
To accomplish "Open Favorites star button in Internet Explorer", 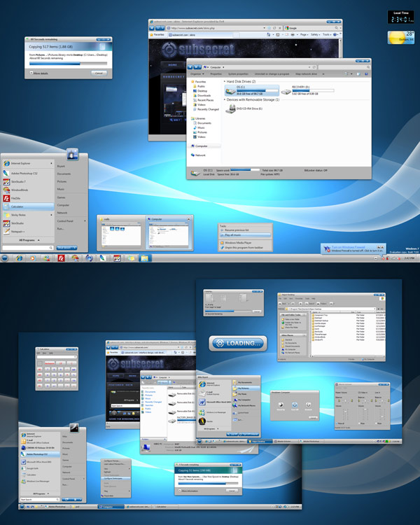I will click(157, 34).
